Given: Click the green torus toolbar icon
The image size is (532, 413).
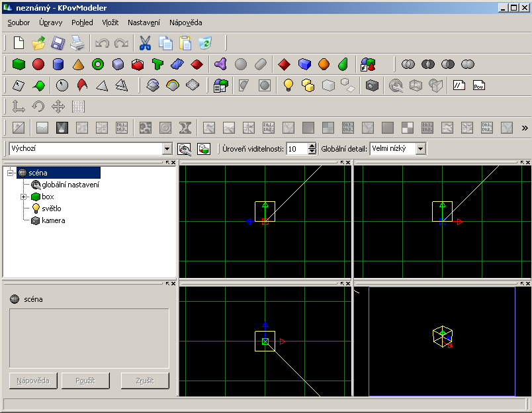Looking at the screenshot, I should (98, 64).
